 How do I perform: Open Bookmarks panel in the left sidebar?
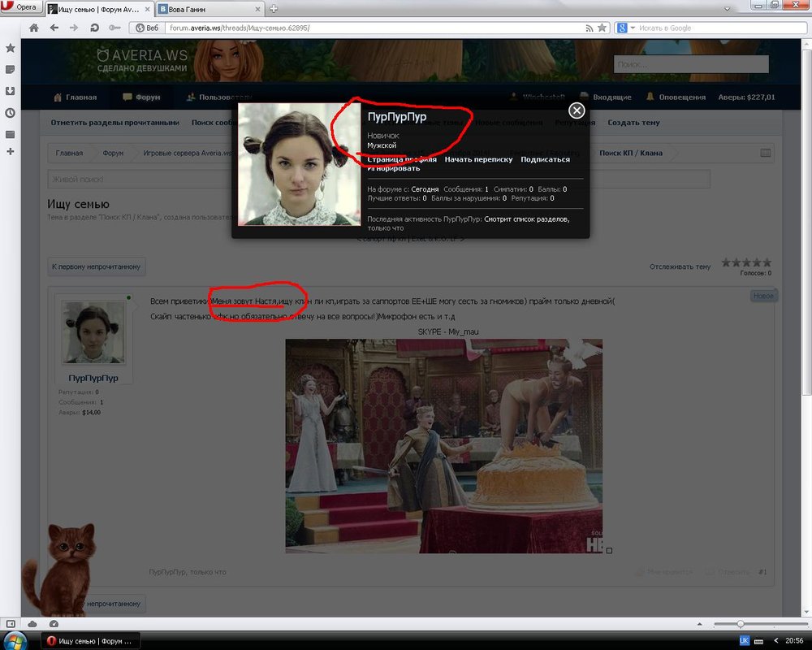10,49
